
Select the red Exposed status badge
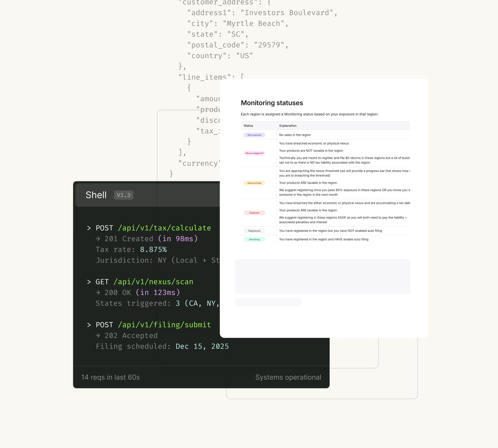[x=254, y=213]
